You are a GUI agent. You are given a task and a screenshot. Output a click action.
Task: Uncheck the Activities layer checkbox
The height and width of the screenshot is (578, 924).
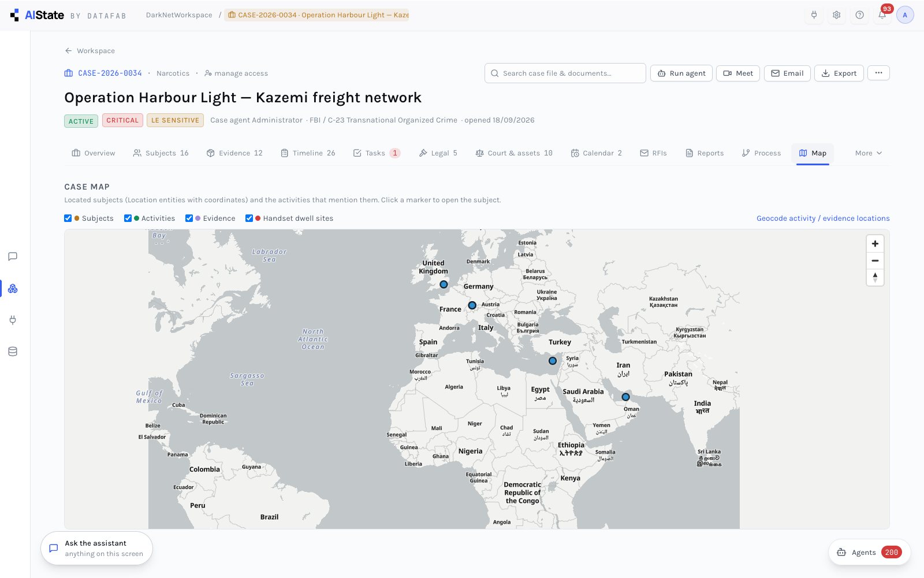pyautogui.click(x=128, y=218)
